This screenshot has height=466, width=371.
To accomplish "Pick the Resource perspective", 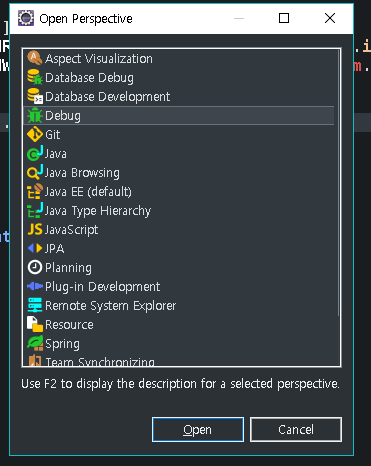I will (69, 325).
